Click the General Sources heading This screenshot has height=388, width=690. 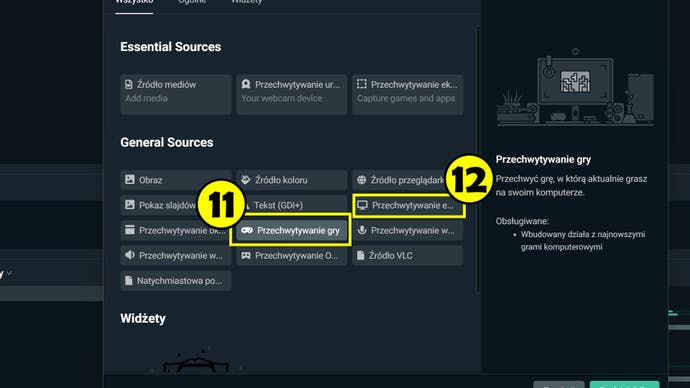(x=167, y=142)
